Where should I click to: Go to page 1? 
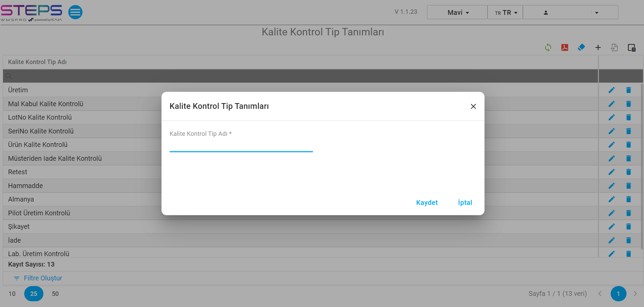point(618,294)
